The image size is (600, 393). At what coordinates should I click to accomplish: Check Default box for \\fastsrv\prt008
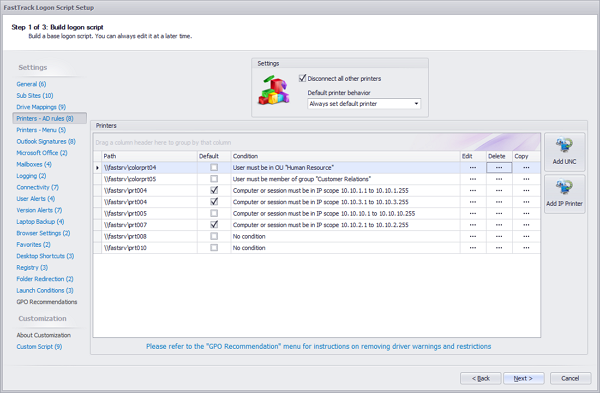(214, 236)
